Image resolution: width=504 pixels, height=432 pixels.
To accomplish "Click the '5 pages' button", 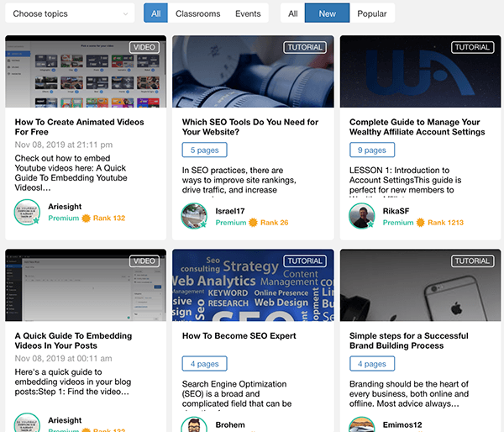I will coord(204,150).
